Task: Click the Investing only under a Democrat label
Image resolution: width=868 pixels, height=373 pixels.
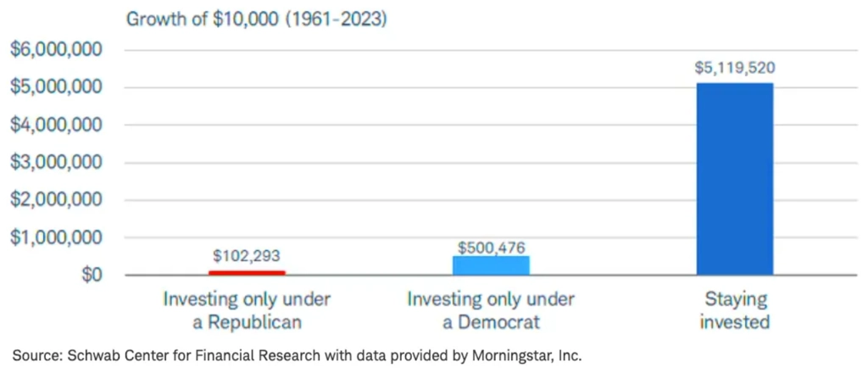Action: [491, 310]
